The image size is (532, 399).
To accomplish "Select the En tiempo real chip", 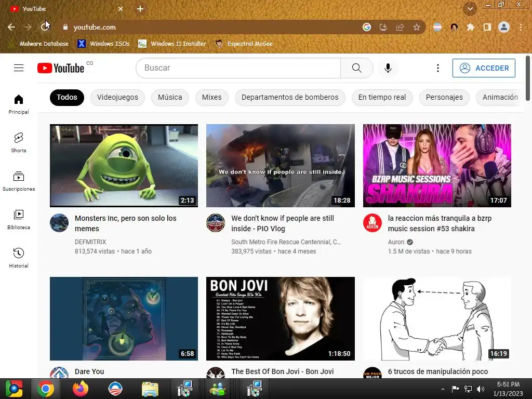I will point(382,97).
